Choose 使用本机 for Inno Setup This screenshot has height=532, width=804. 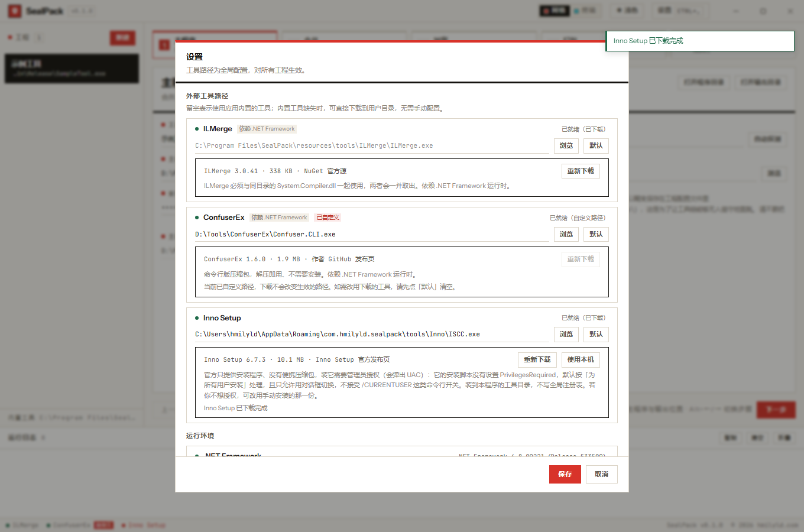point(581,360)
